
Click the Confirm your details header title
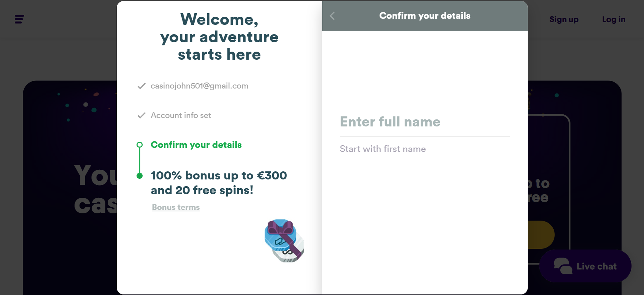point(425,16)
